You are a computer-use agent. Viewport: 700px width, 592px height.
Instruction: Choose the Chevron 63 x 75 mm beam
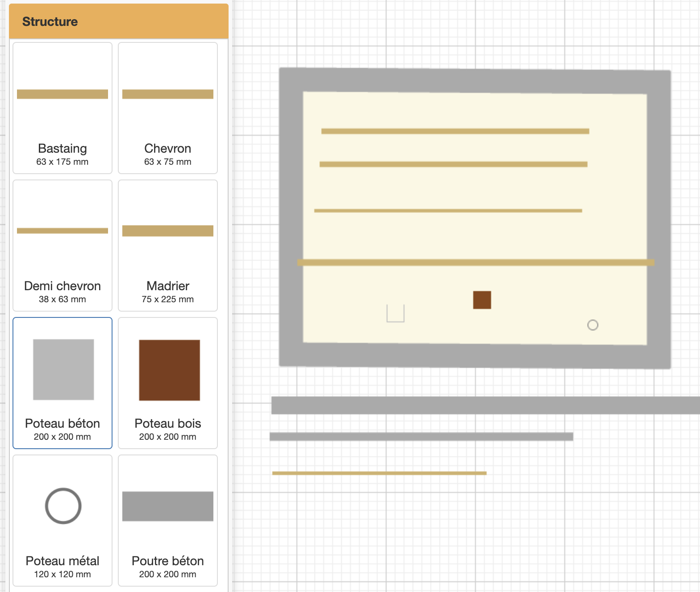point(168,108)
